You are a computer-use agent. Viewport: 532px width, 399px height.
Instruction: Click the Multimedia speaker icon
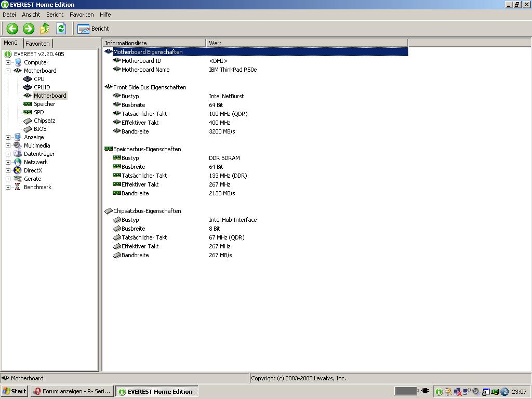coord(18,145)
